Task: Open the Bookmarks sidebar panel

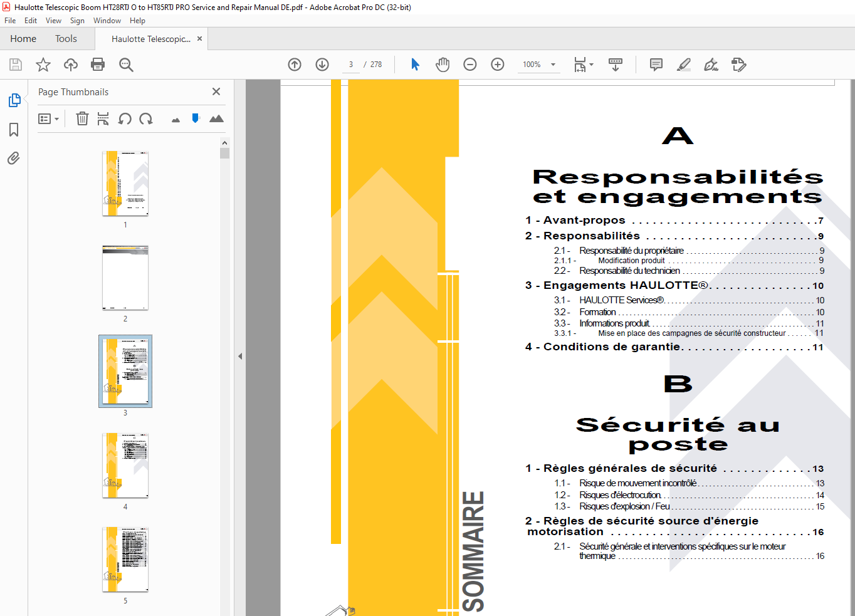Action: 14,130
